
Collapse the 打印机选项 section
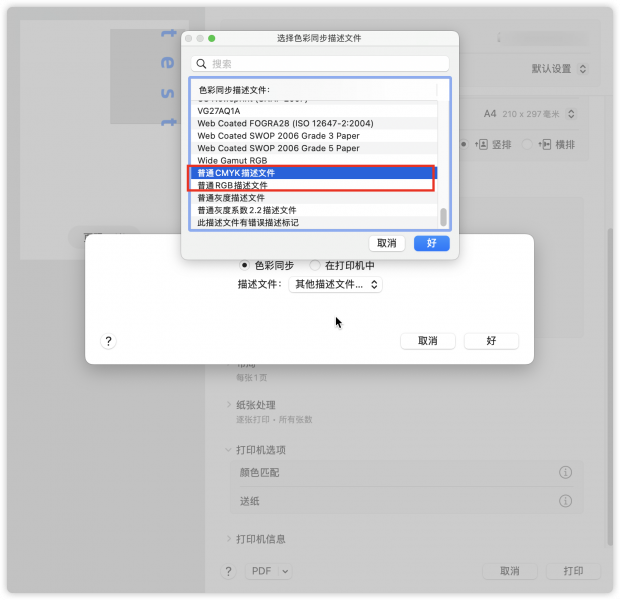(x=229, y=450)
